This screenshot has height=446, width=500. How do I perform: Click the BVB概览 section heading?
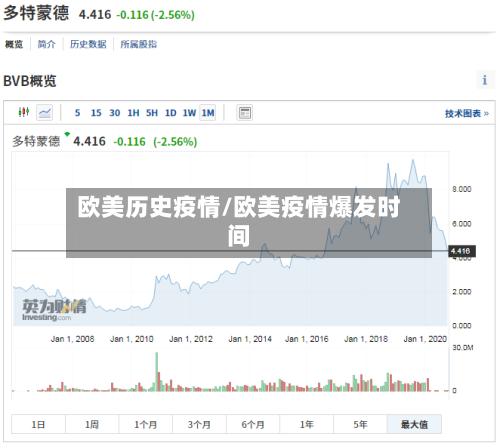[30, 81]
